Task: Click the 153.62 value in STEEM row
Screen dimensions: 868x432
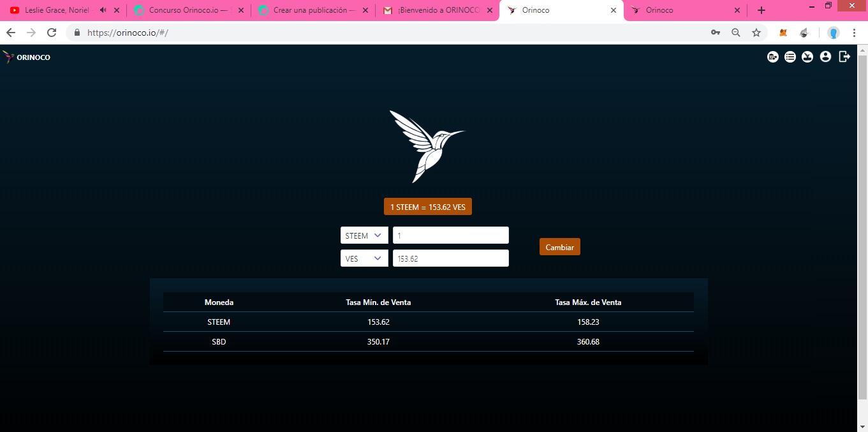Action: (378, 322)
